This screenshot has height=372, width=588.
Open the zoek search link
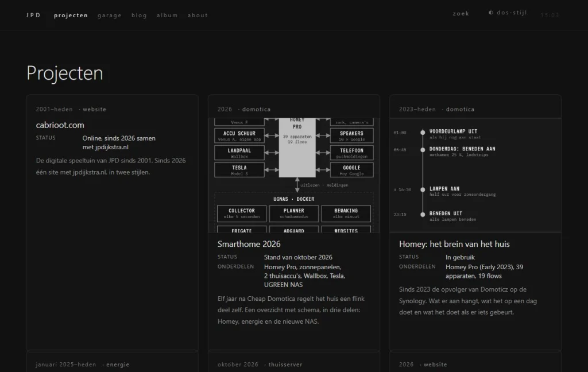[x=461, y=14]
